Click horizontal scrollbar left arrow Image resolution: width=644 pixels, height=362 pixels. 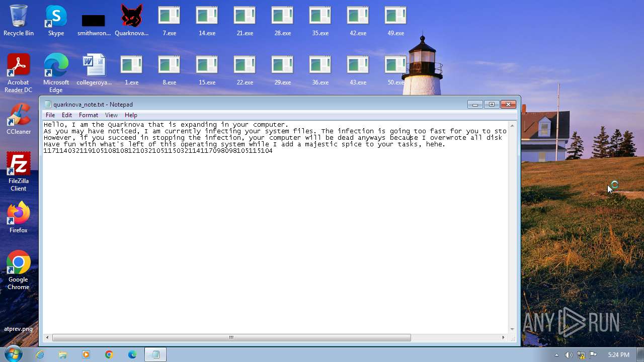coord(47,337)
